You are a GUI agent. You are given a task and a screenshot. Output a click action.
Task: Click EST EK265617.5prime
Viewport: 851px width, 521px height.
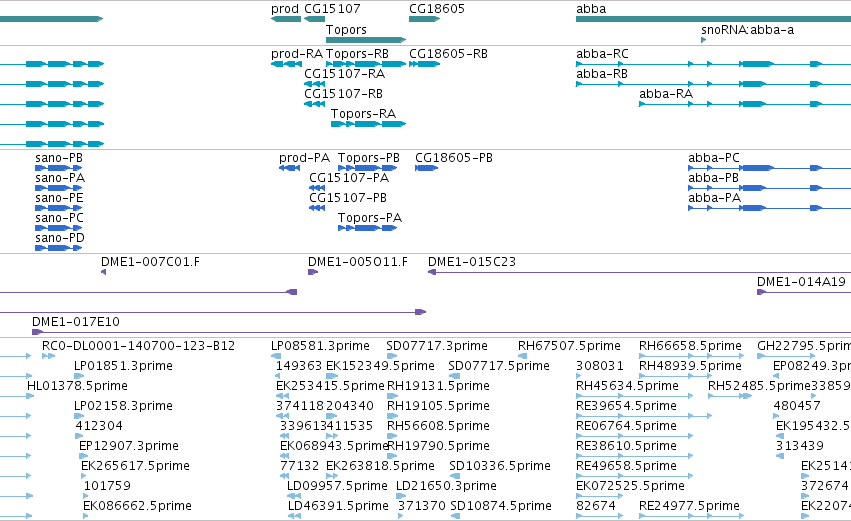(84, 477)
